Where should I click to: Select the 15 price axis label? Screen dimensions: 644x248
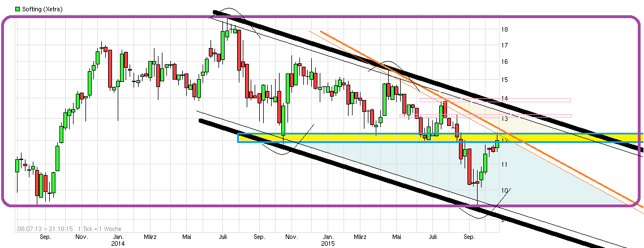click(504, 80)
